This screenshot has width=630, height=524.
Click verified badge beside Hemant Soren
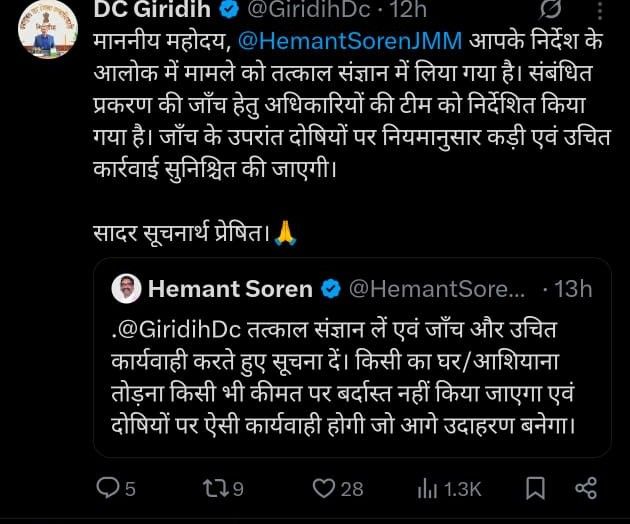pos(330,290)
